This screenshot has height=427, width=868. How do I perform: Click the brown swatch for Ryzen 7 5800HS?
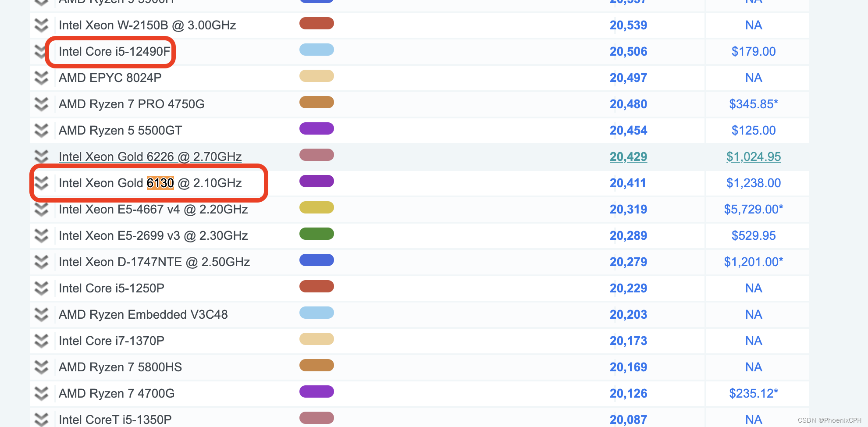[x=317, y=365]
